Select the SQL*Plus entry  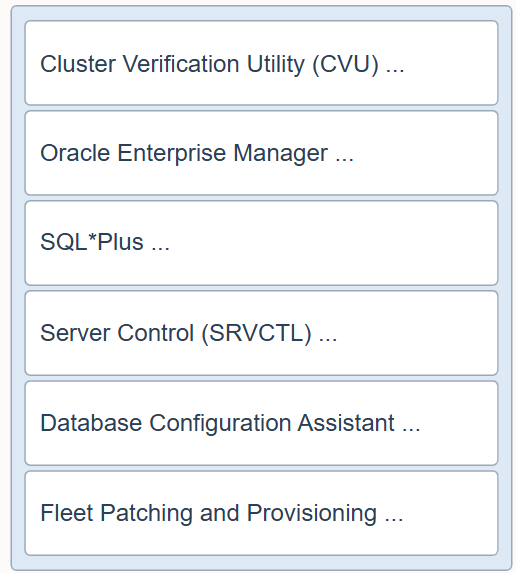[x=261, y=243]
